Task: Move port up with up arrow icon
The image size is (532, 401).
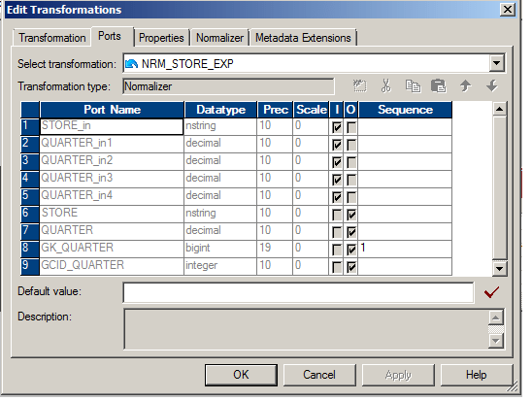Action: (x=466, y=86)
